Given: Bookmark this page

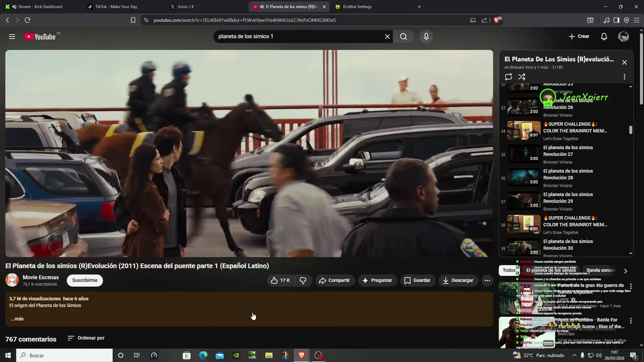Looking at the screenshot, I should (x=133, y=20).
